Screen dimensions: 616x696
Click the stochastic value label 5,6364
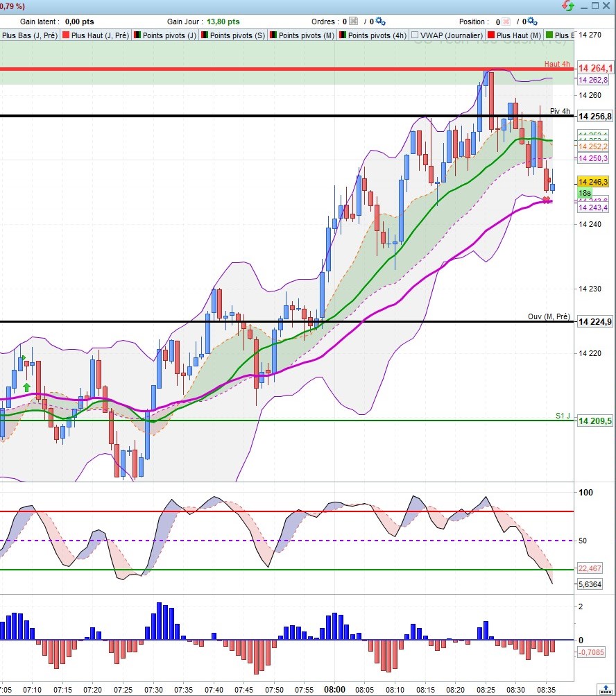tap(590, 584)
